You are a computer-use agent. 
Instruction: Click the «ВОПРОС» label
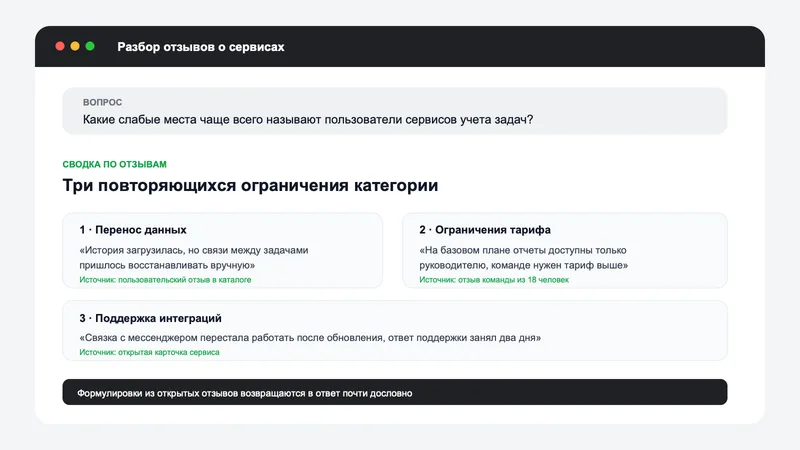(103, 102)
